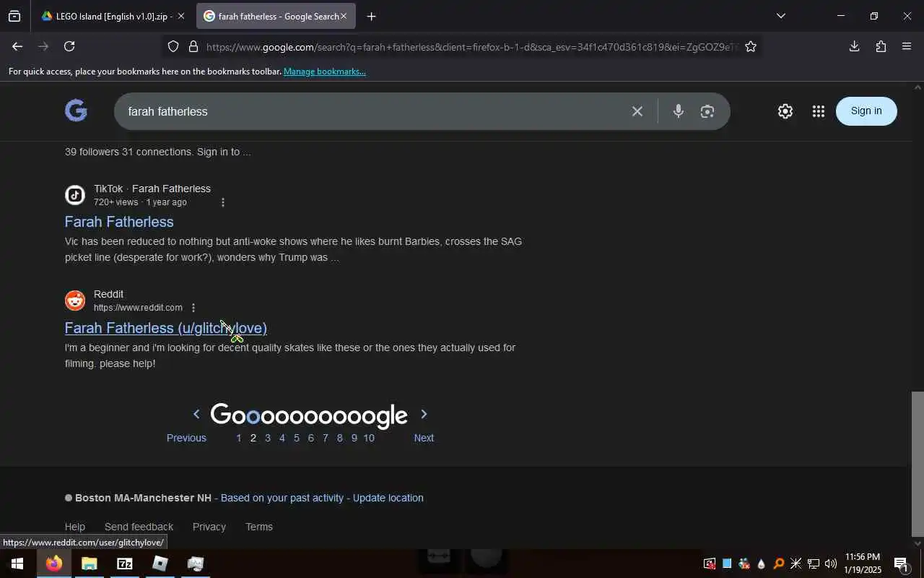Click the Update location link
This screenshot has width=924, height=578.
(x=388, y=498)
